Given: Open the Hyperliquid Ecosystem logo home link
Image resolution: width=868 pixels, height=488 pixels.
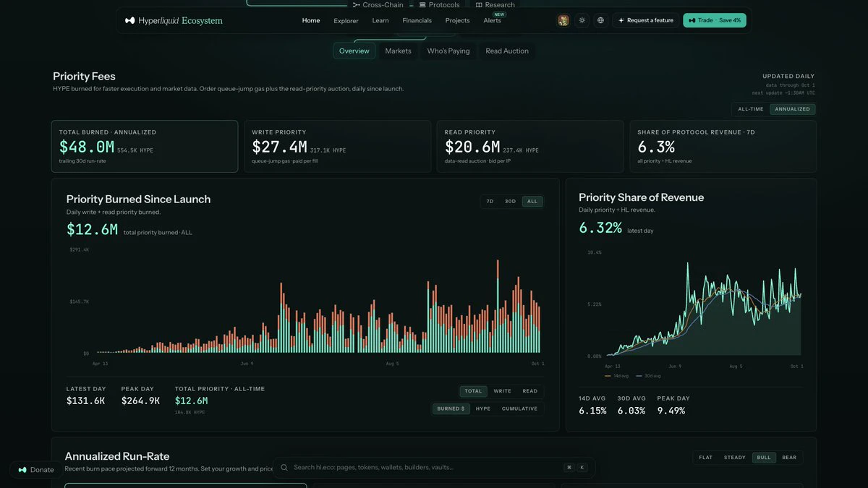Looking at the screenshot, I should (174, 20).
